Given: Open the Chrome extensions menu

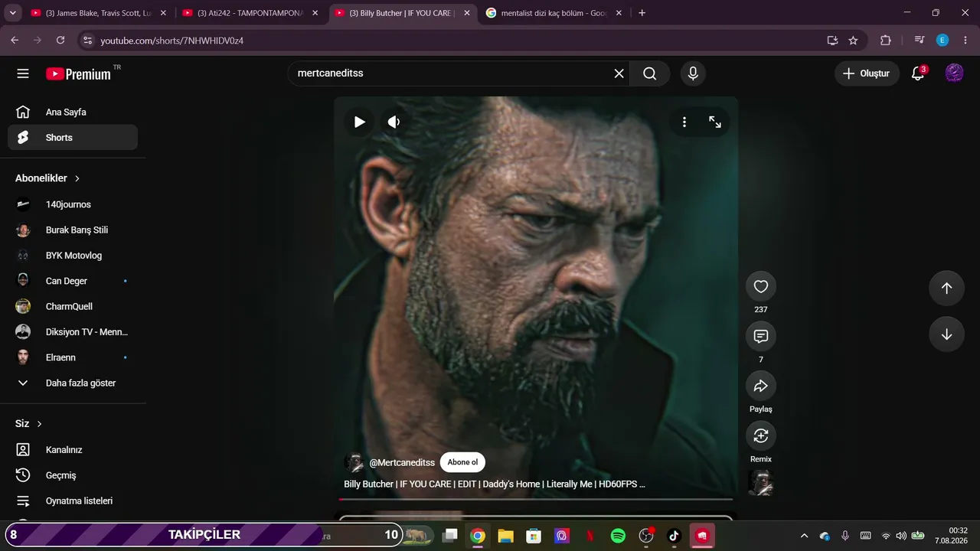Looking at the screenshot, I should pyautogui.click(x=886, y=41).
